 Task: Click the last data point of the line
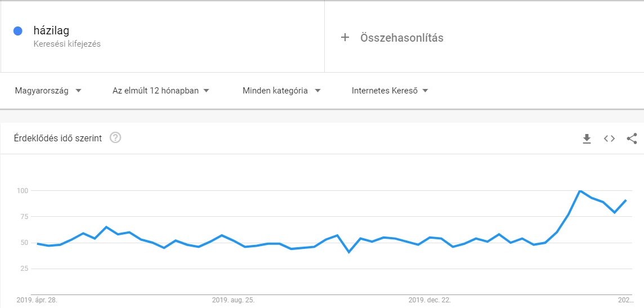(626, 200)
